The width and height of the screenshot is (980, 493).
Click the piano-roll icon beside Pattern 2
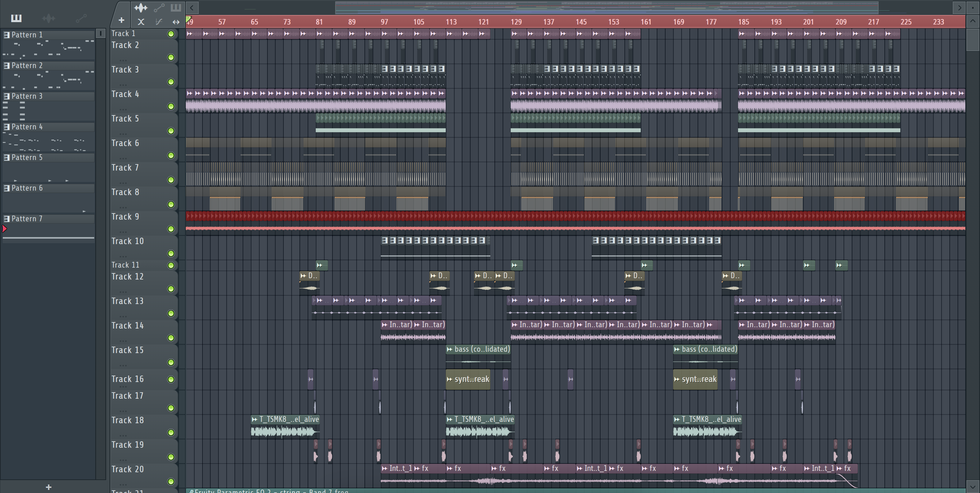coord(6,65)
